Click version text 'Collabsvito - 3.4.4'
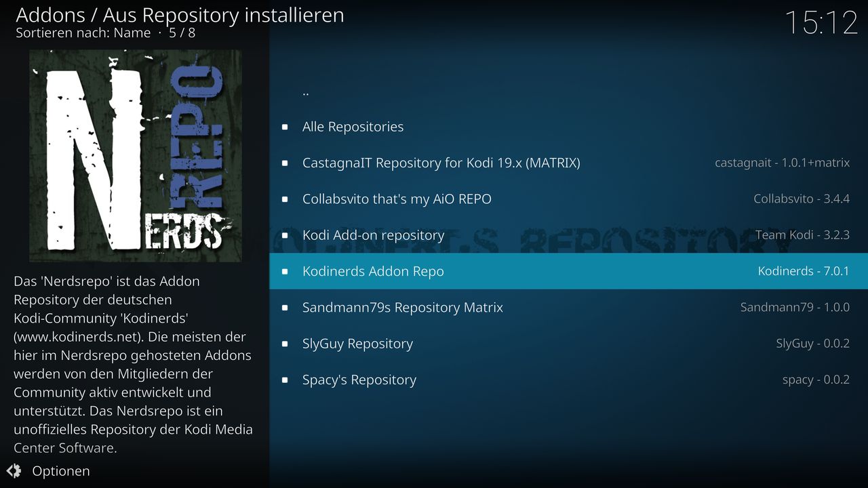 click(802, 199)
